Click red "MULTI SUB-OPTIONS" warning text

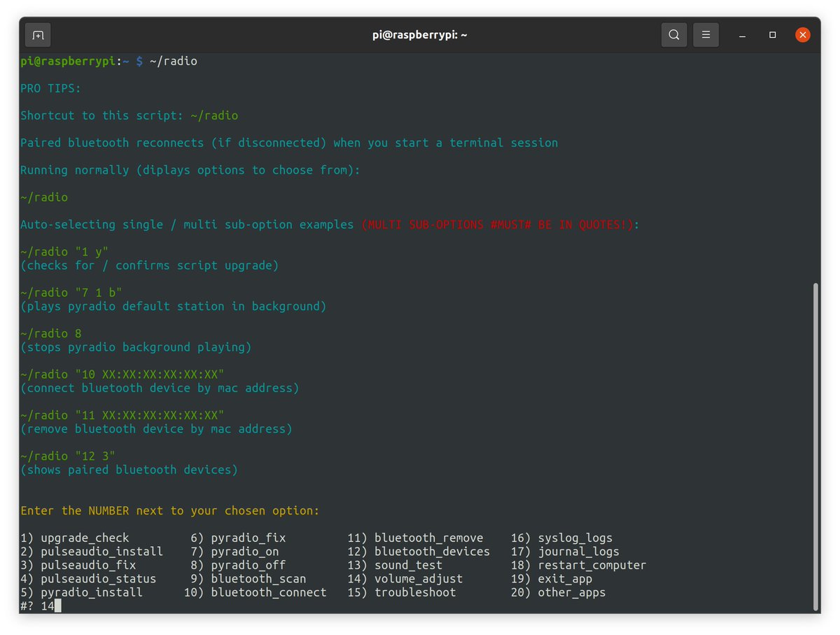click(498, 225)
